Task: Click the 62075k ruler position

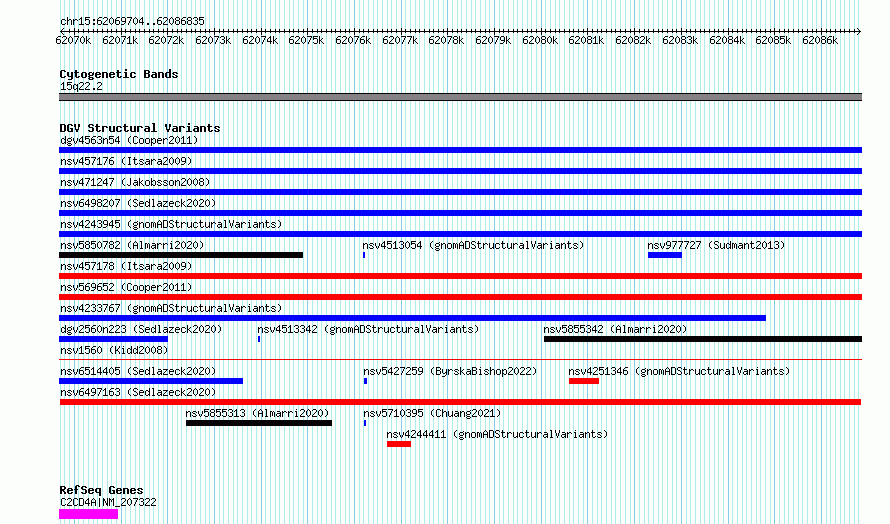Action: click(307, 40)
